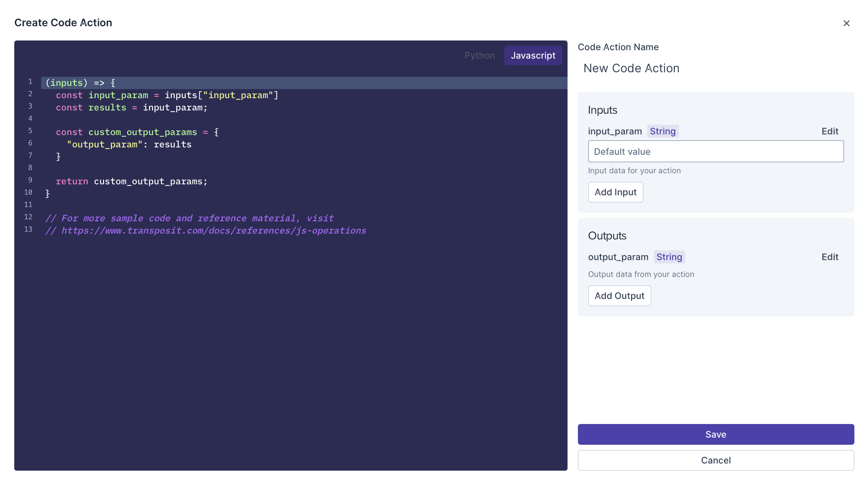Click the String type badge of output_param
The width and height of the screenshot is (868, 493).
(x=669, y=257)
